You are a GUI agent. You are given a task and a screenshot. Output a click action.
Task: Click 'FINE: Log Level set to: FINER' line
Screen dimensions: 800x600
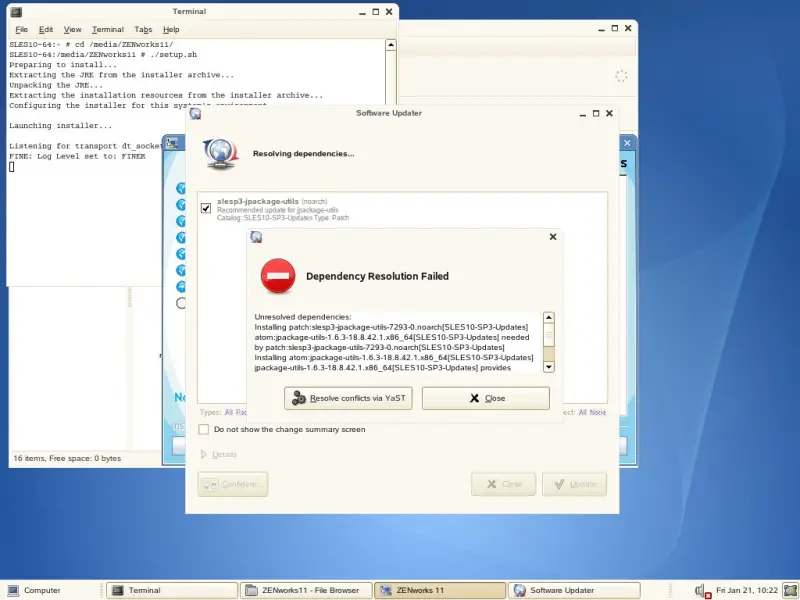point(77,156)
